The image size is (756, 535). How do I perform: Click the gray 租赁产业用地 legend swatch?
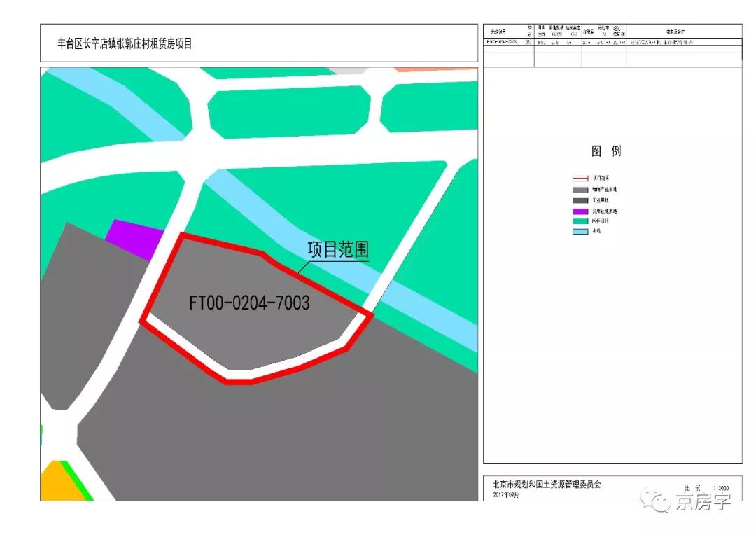click(x=580, y=189)
